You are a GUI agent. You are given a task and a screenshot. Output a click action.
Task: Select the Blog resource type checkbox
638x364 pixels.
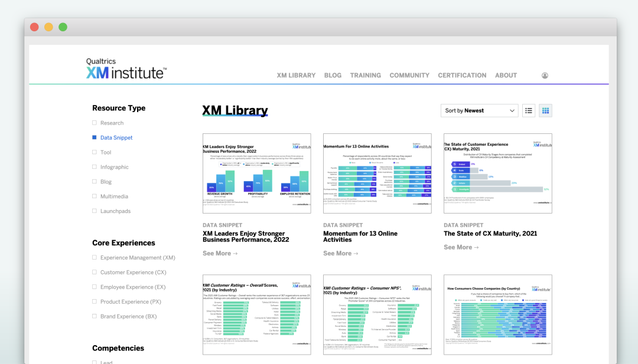pyautogui.click(x=95, y=182)
